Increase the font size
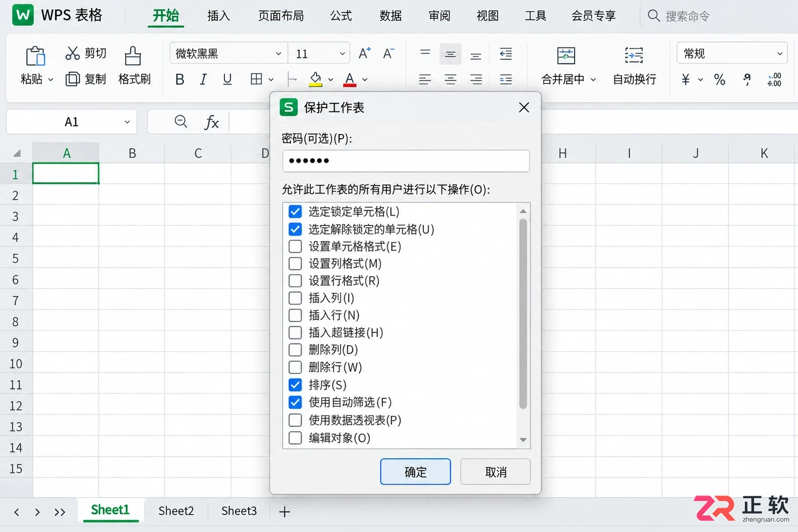 (x=364, y=54)
